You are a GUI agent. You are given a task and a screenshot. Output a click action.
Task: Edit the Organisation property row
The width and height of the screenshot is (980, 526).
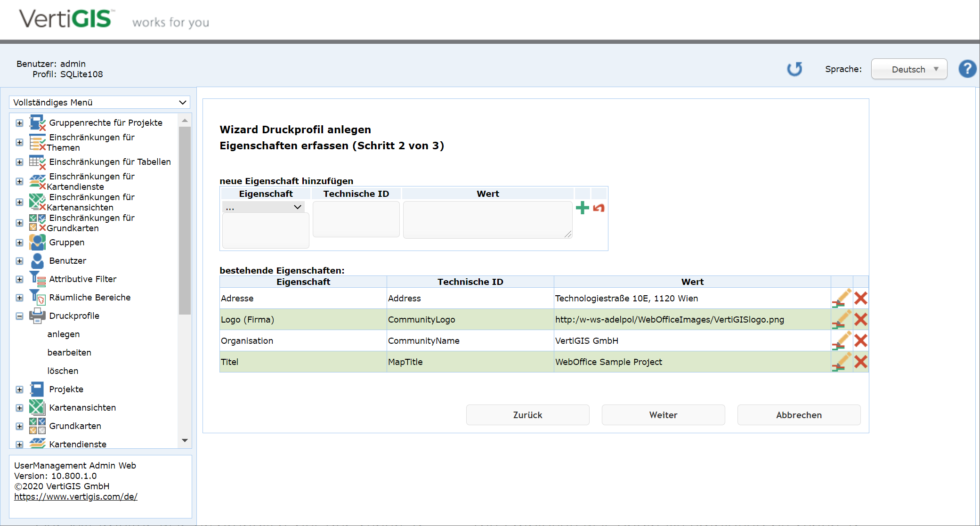[842, 340]
